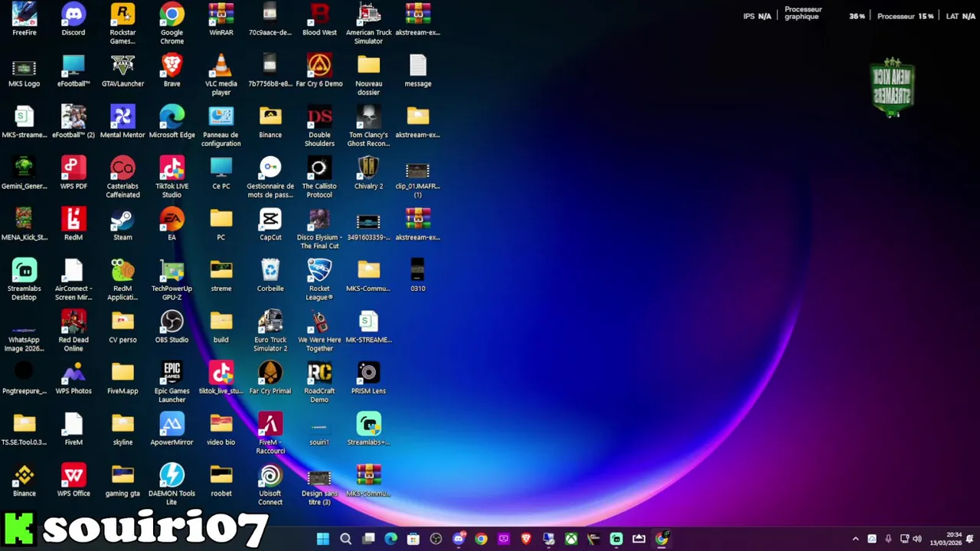Screen dimensions: 980x551
Task: Launch We Were Here Together
Action: click(319, 331)
